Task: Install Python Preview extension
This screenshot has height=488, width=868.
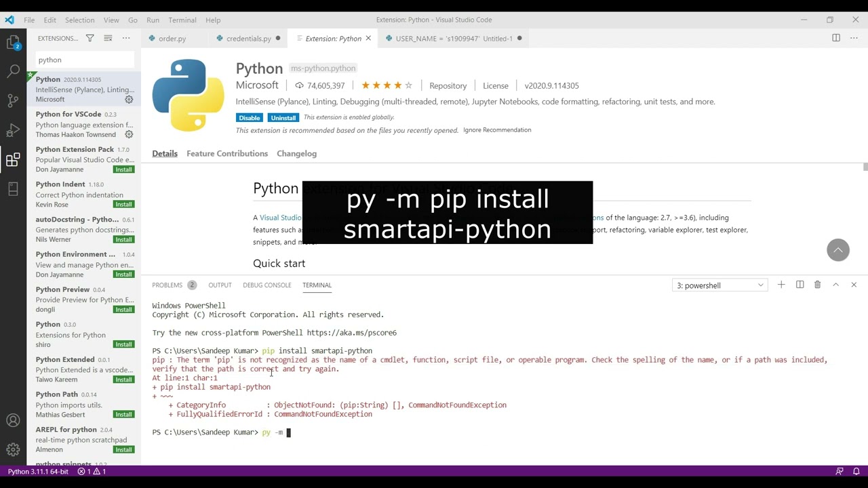Action: (124, 310)
